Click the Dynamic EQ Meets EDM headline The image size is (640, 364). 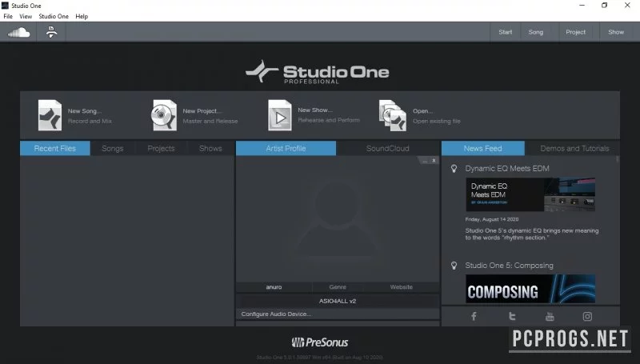(x=507, y=169)
